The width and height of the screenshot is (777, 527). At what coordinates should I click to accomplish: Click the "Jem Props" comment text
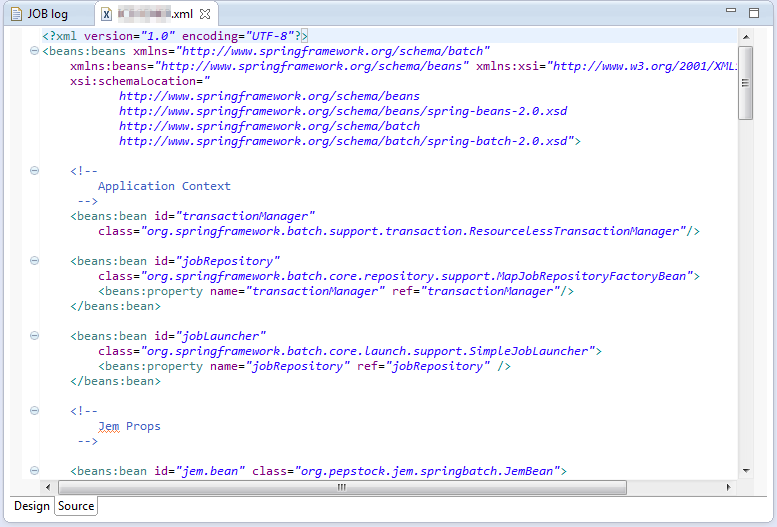coord(129,426)
